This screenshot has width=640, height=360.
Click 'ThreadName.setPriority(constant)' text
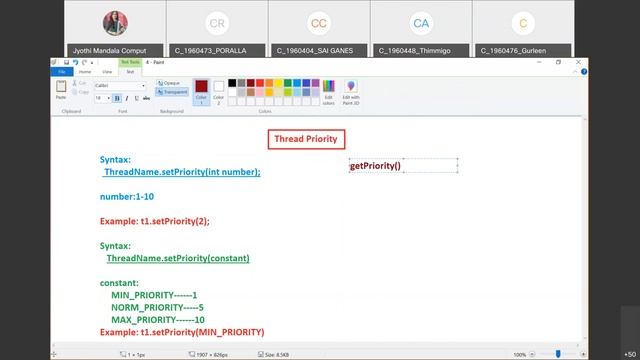[x=178, y=258]
